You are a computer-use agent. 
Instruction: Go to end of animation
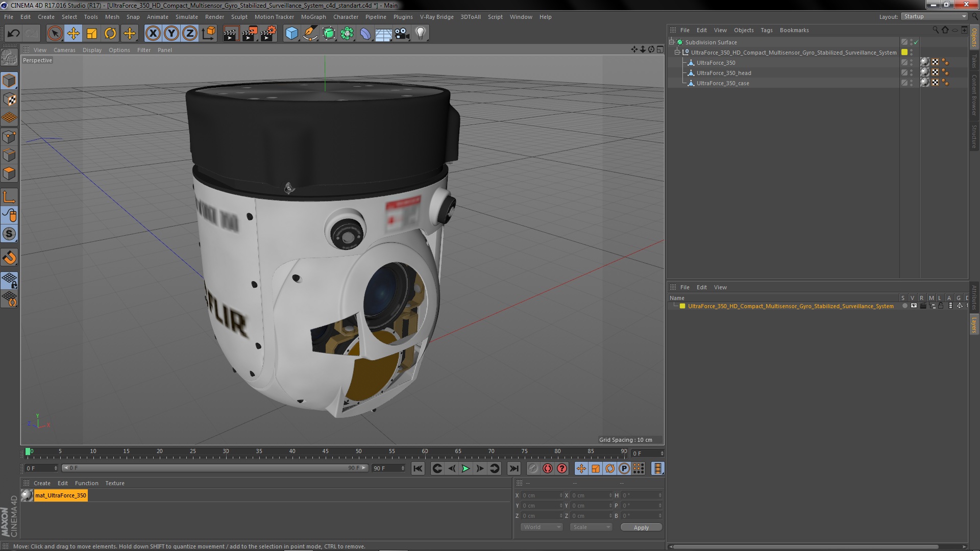(514, 468)
